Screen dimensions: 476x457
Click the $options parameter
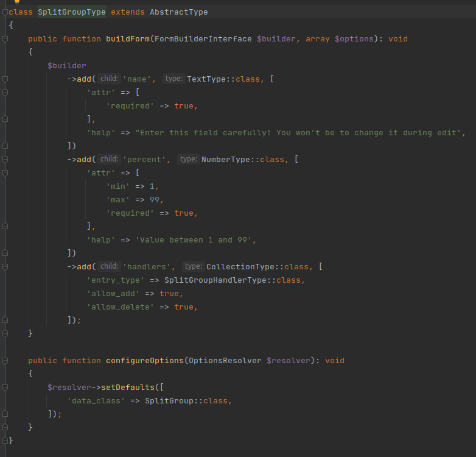tap(354, 39)
